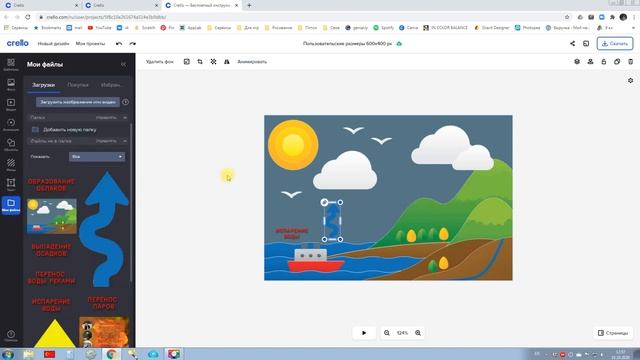Click the sun object on canvas
The height and width of the screenshot is (360, 640).
(x=293, y=144)
